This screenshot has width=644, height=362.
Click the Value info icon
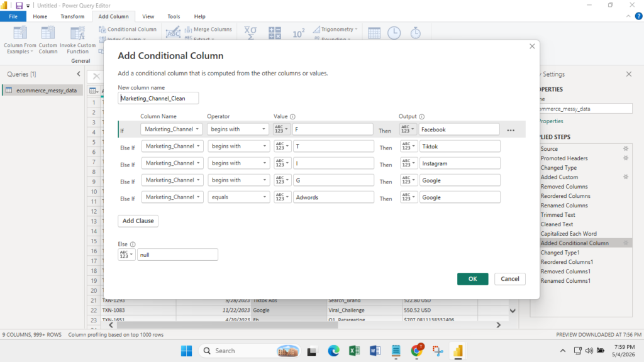point(292,116)
